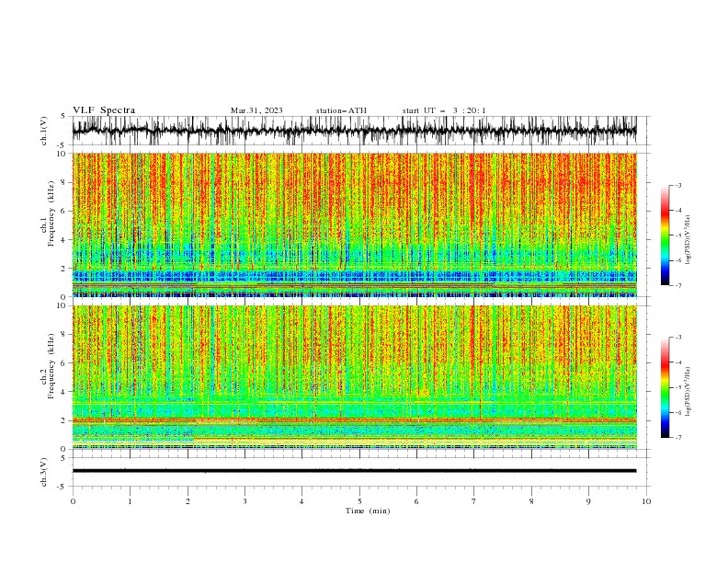
Task: Click the time axis tick label '7'
Action: click(x=474, y=501)
